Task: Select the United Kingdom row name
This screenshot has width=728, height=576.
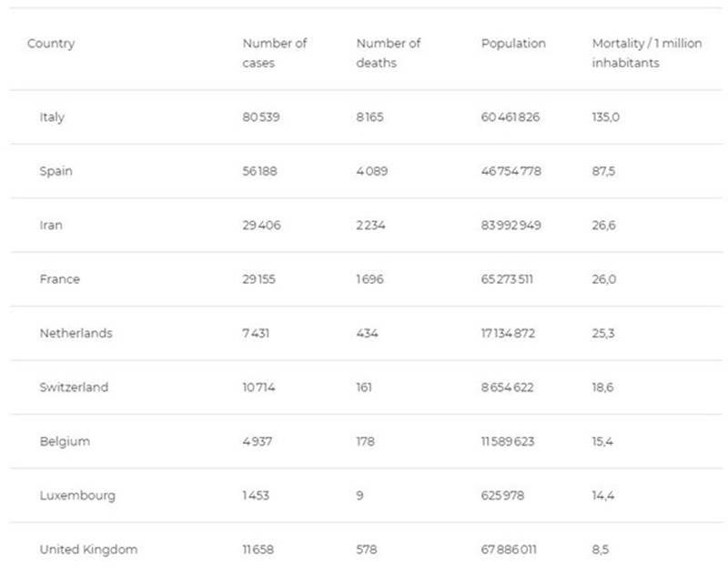Action: pyautogui.click(x=88, y=550)
